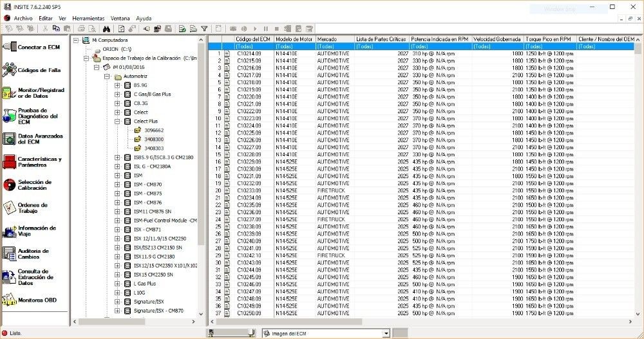This screenshot has height=339, width=644.
Task: Select calibration 3408303 in tree
Action: coord(154,148)
